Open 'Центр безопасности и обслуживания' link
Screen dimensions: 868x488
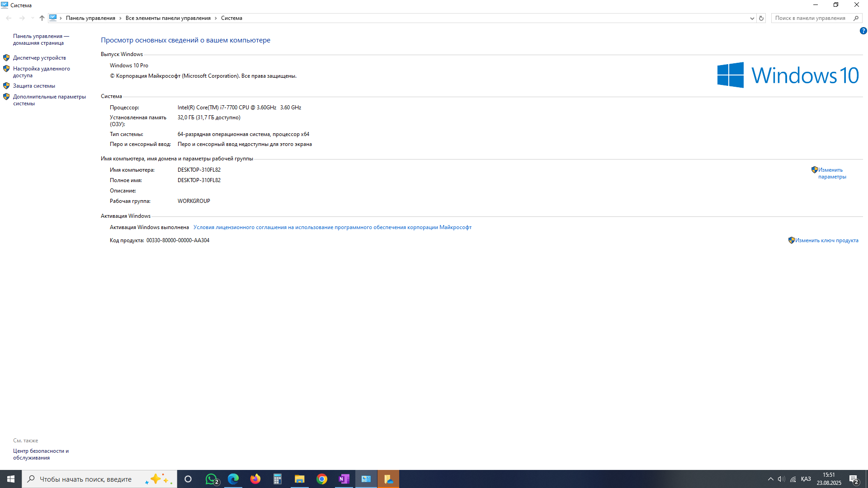41,454
